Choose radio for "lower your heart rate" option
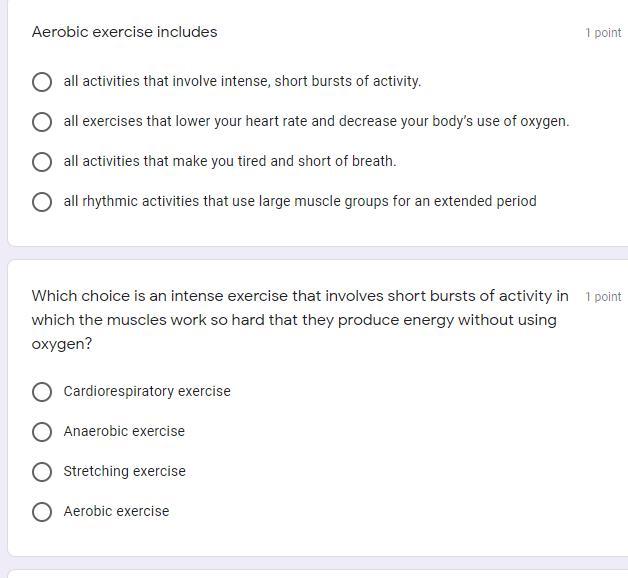The width and height of the screenshot is (628, 578). [42, 122]
